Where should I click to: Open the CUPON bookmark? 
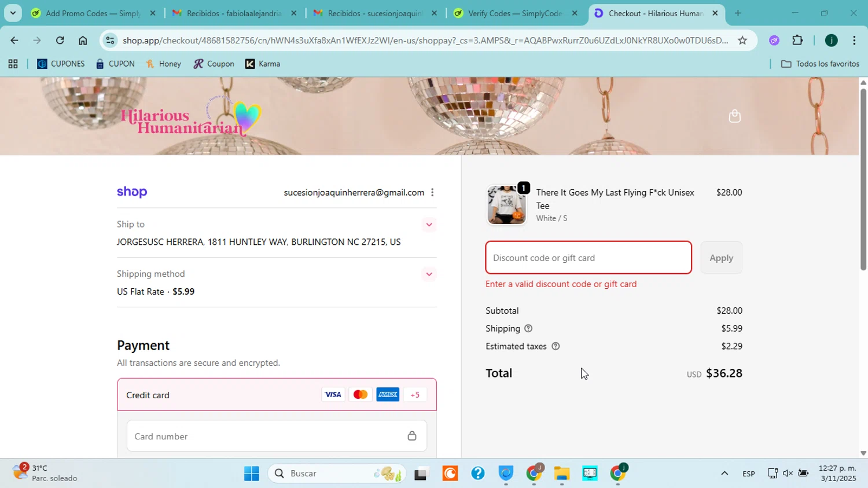pyautogui.click(x=115, y=64)
